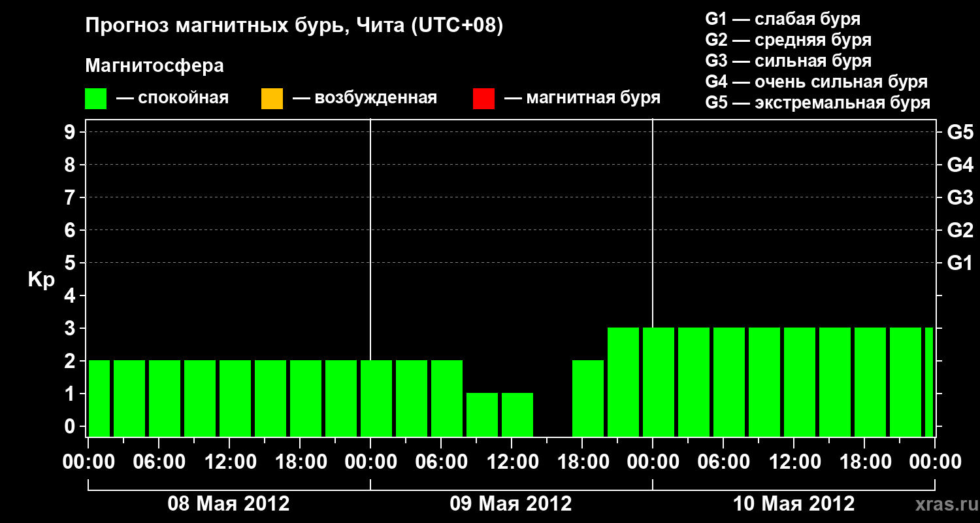Click the 'Магнитосфера' heading
980x523 pixels.
click(x=154, y=66)
